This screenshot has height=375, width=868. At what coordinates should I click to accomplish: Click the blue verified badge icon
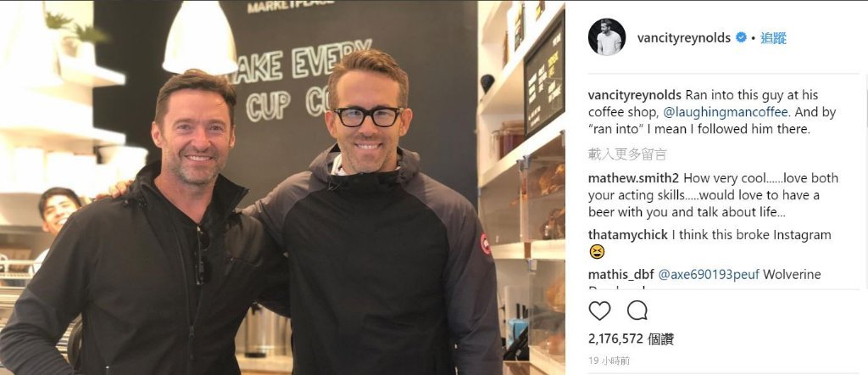click(741, 37)
